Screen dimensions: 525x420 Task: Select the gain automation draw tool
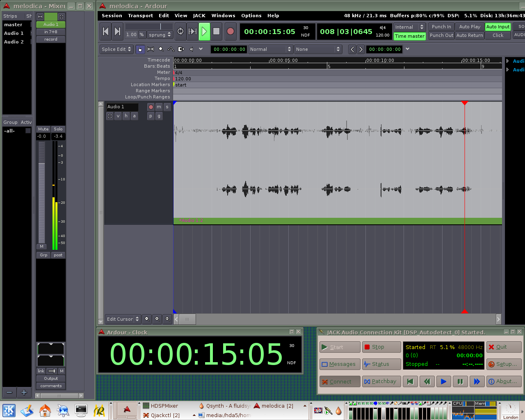point(171,49)
